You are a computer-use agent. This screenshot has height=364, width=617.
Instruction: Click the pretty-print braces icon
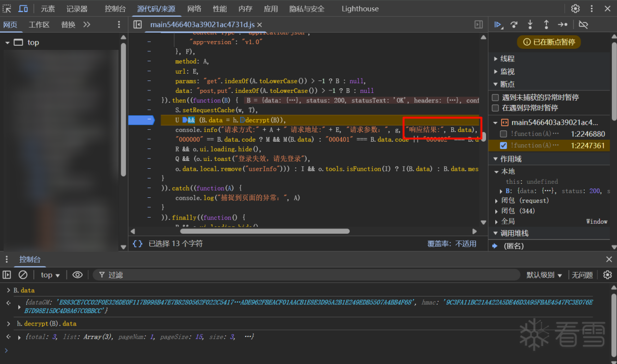point(137,244)
